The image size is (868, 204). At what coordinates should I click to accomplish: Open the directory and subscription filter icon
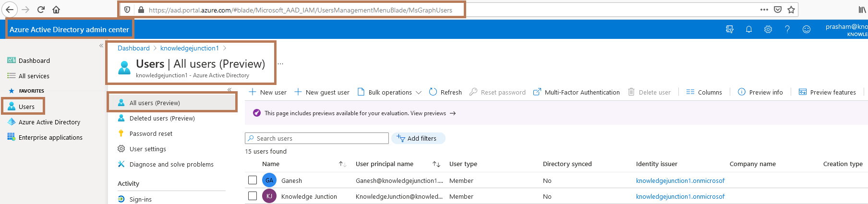point(730,29)
